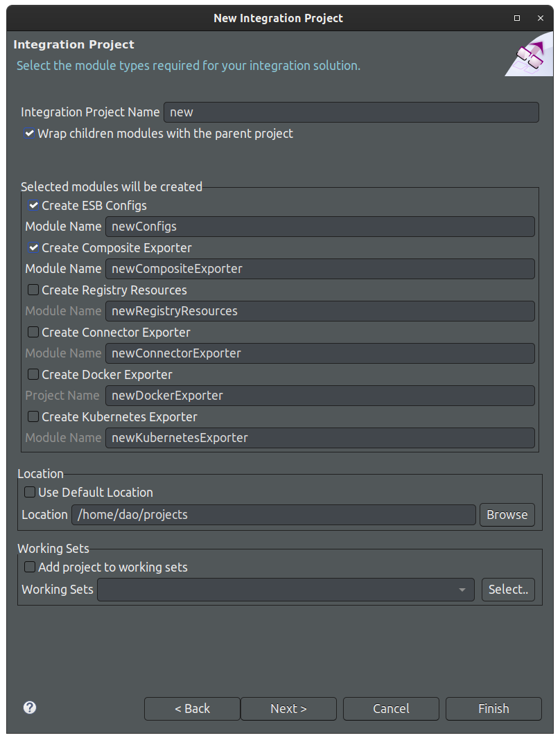Click the 'Selected modules will be created' label
560x740 pixels.
point(112,186)
